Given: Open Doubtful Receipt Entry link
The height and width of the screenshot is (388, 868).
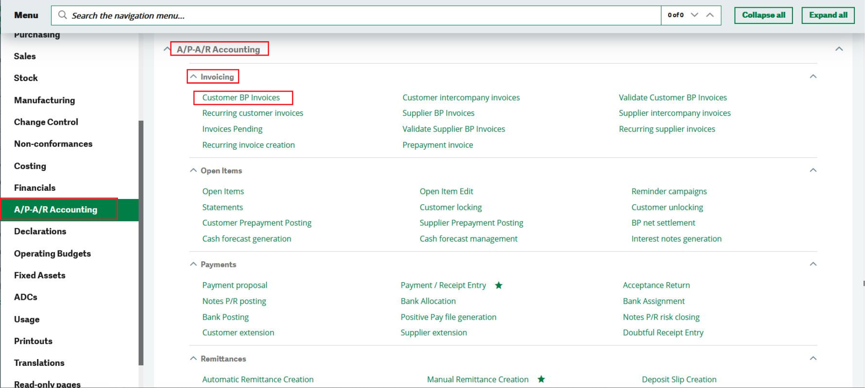Looking at the screenshot, I should point(663,332).
